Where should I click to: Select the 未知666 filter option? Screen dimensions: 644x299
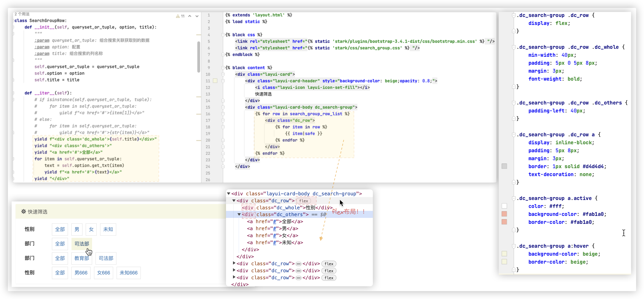click(x=128, y=273)
